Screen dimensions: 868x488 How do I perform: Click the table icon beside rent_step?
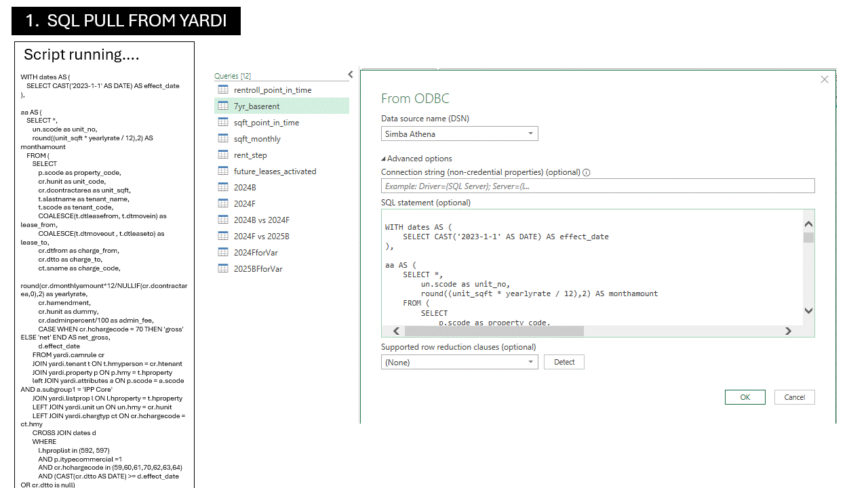(x=222, y=155)
